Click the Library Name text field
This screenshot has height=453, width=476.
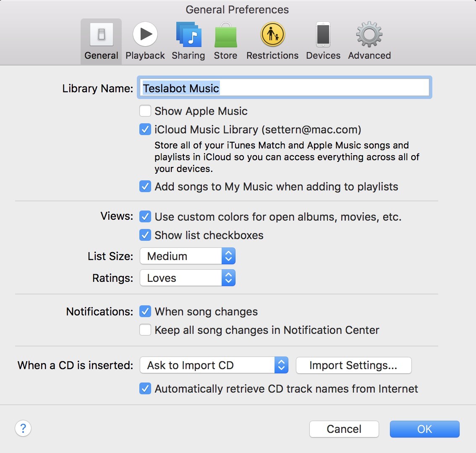tap(285, 88)
